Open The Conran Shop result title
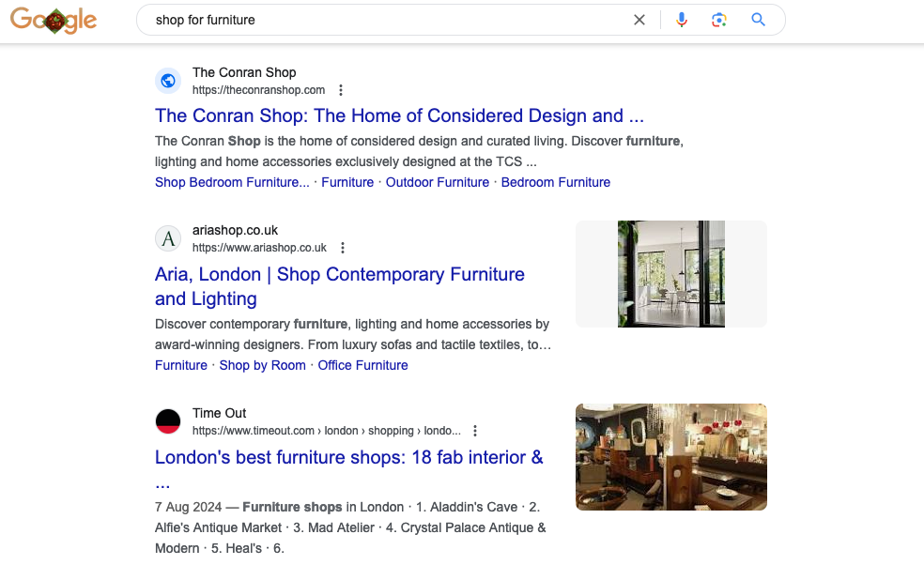 coord(399,115)
